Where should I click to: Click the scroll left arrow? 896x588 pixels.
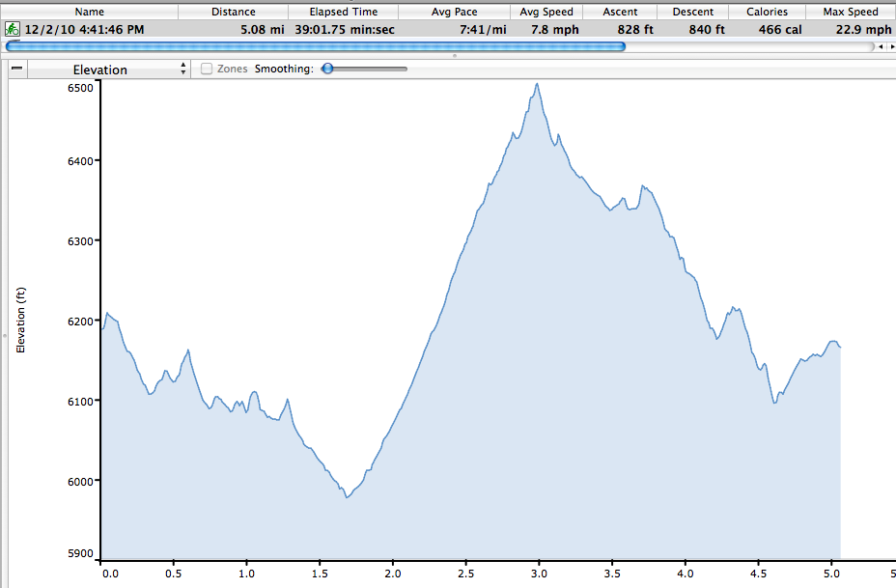tap(880, 46)
